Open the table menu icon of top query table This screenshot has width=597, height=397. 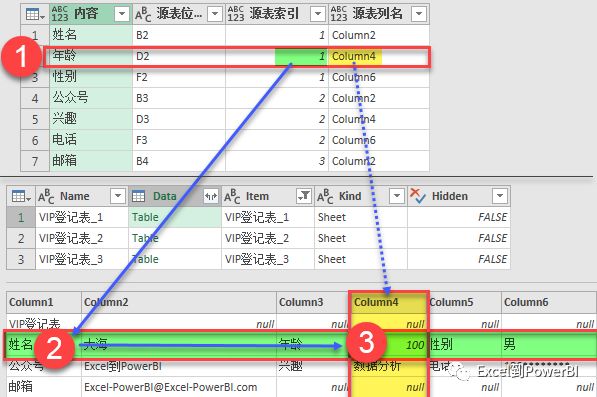(35, 14)
